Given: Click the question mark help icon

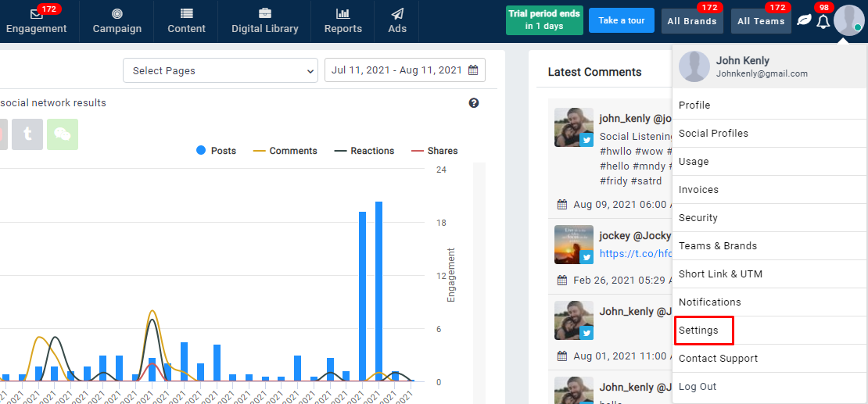Looking at the screenshot, I should point(474,103).
